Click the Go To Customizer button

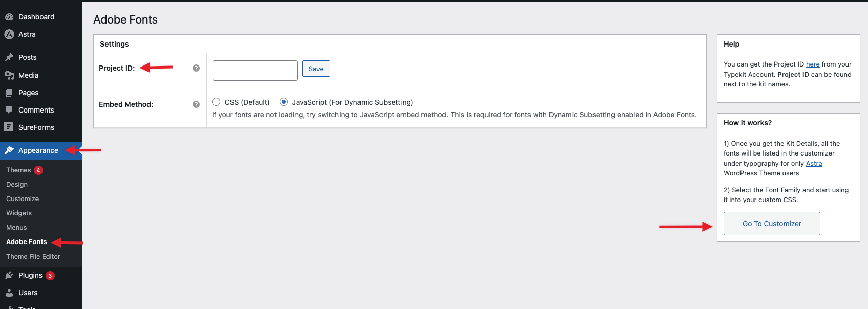772,224
